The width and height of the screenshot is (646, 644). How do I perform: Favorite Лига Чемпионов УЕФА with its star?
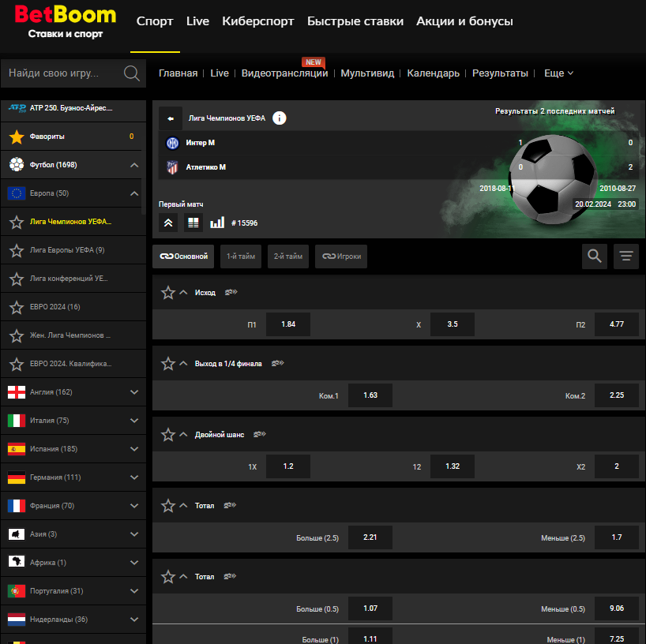17,223
